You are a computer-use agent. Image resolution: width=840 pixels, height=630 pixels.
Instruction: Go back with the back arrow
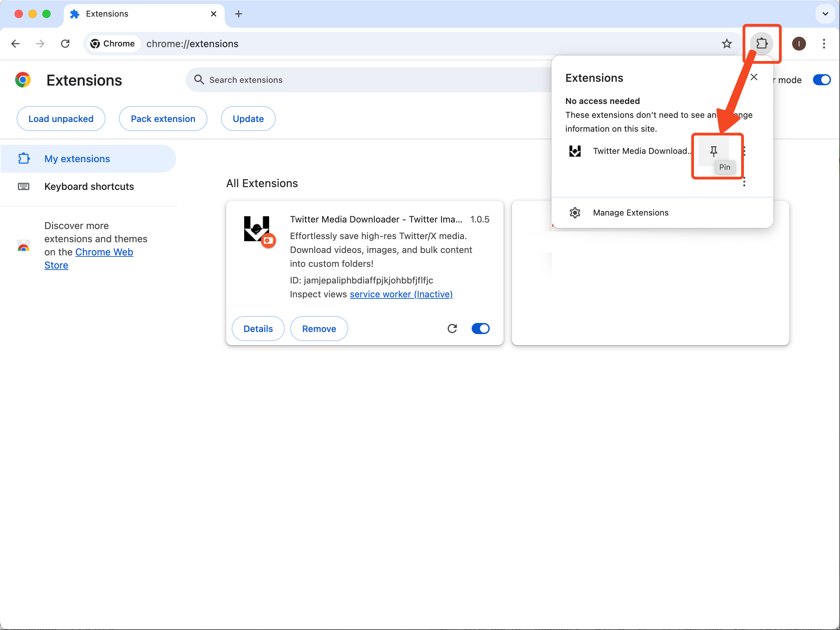pyautogui.click(x=16, y=44)
